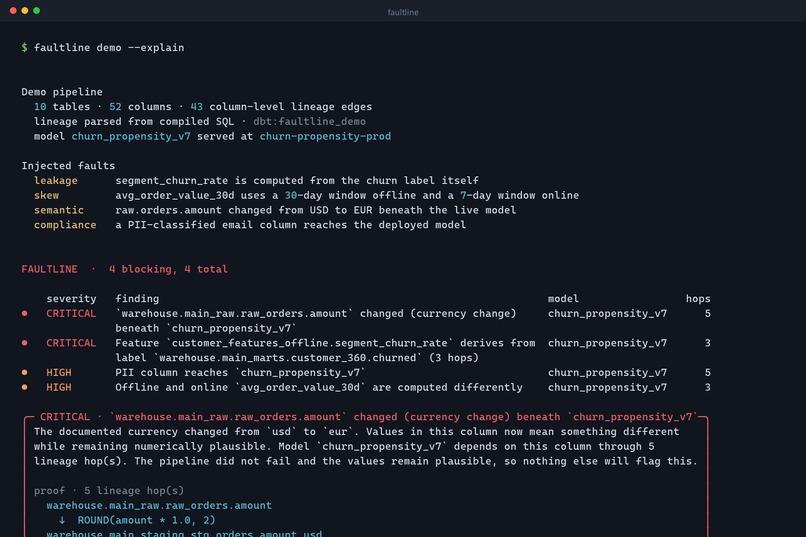The width and height of the screenshot is (806, 537).
Task: Click the avg_order_value_30d skew description
Action: [347, 195]
